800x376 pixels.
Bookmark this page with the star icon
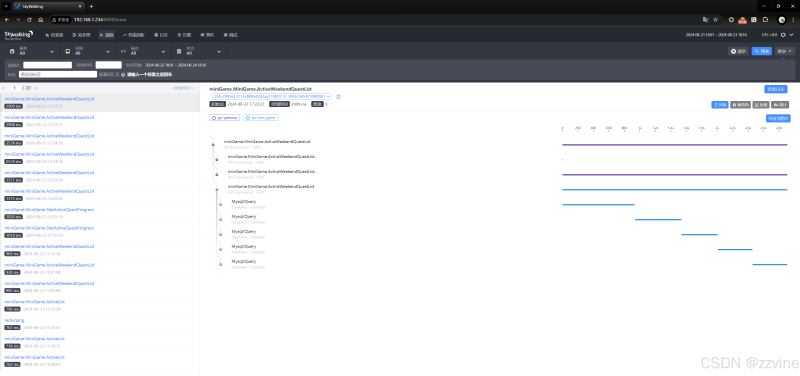coord(715,19)
